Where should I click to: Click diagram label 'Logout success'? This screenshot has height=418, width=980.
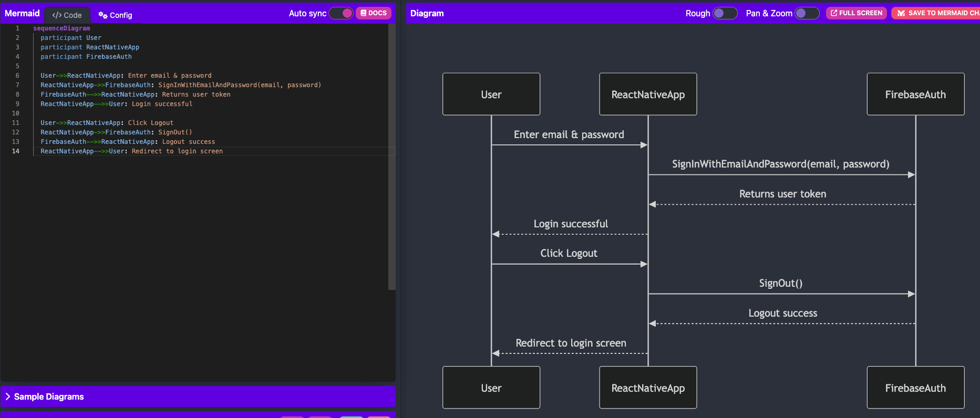(x=782, y=313)
